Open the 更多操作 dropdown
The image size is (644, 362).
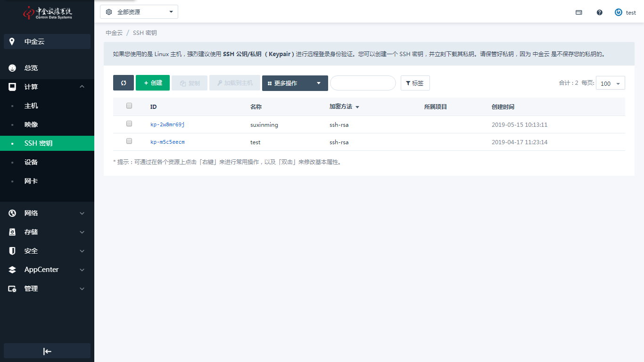click(x=295, y=83)
